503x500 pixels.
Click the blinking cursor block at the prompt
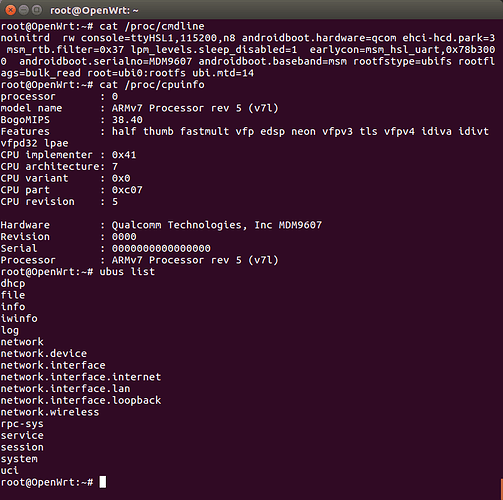point(103,482)
